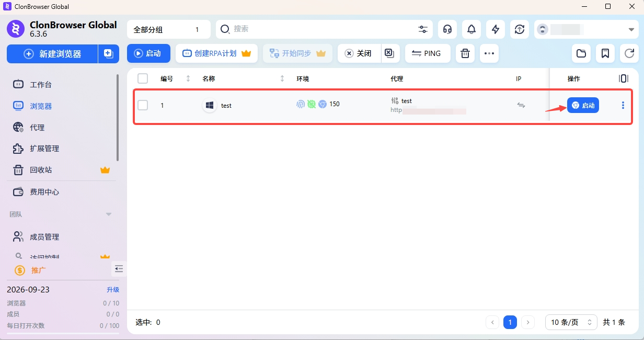The height and width of the screenshot is (340, 644).
Task: Click the sync refresh circle icon
Action: pyautogui.click(x=520, y=29)
